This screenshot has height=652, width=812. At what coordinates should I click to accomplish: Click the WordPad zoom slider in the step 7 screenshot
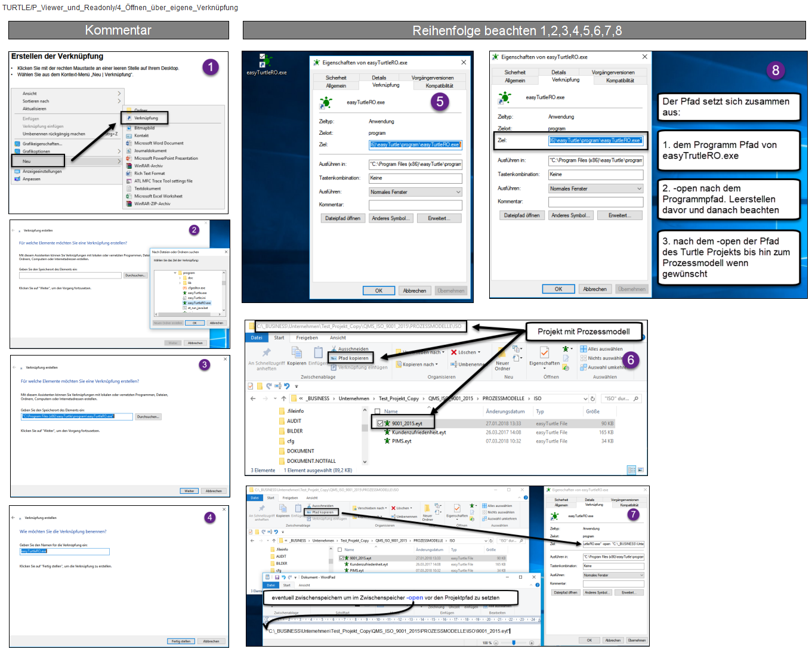514,642
